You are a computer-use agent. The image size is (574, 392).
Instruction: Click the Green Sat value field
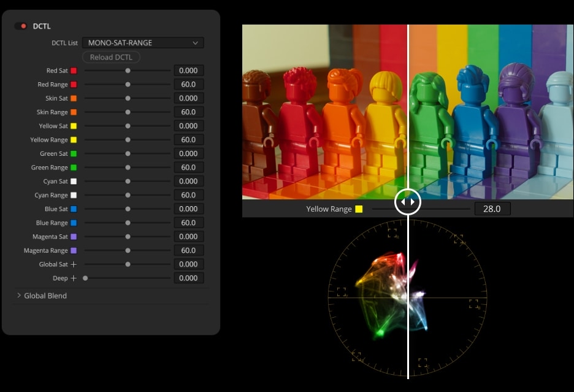pos(188,153)
